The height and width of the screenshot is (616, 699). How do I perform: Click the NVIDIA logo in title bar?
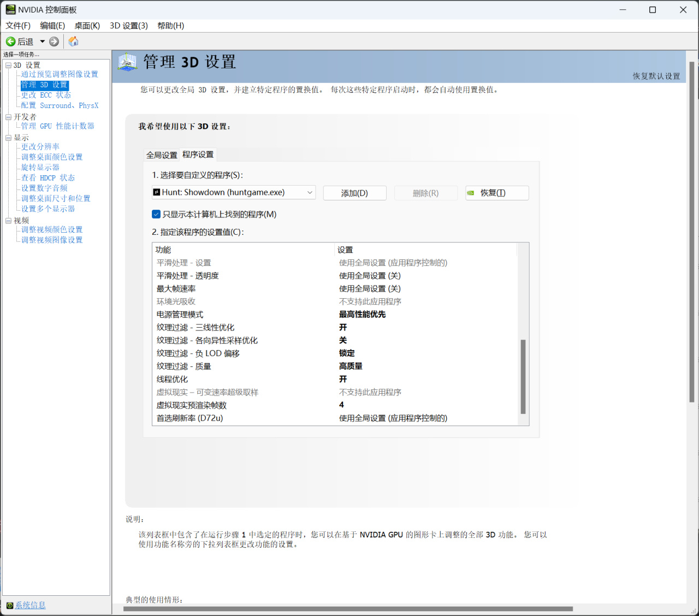tap(10, 10)
